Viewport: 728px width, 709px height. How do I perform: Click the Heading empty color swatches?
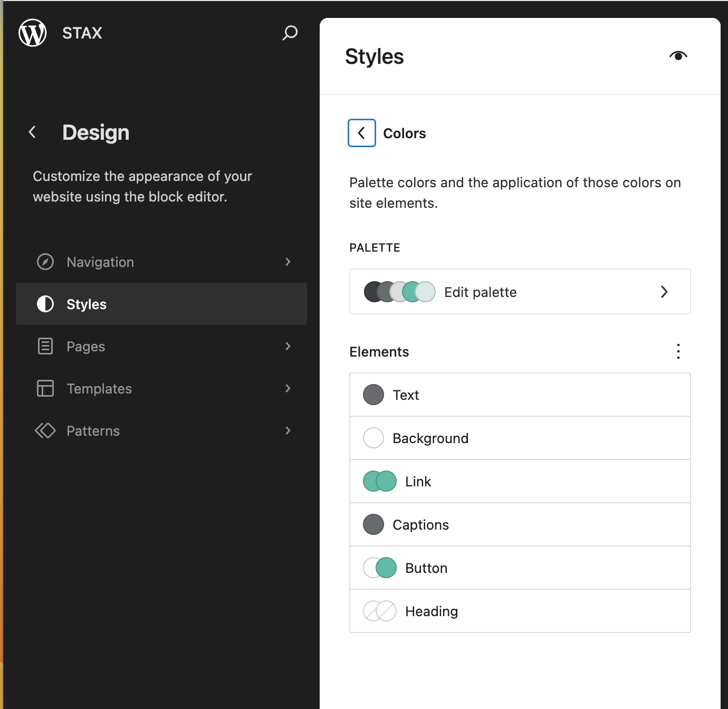[380, 611]
